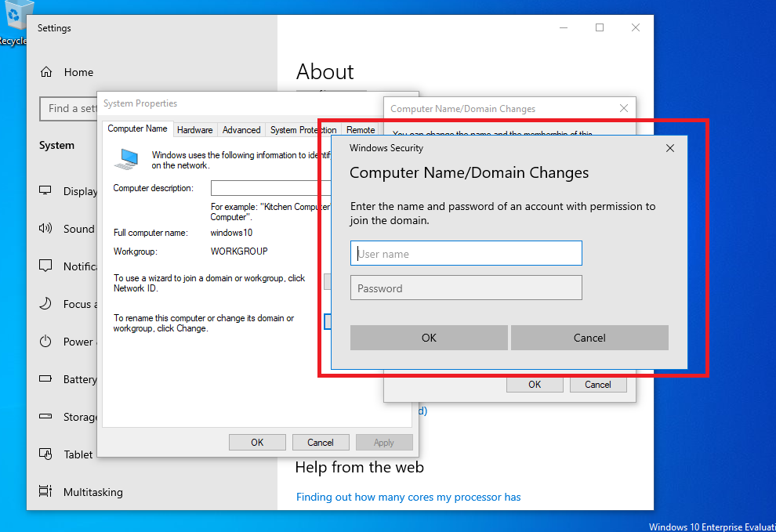This screenshot has width=776, height=532.
Task: Open Multitasking via its sidebar icon
Action: [x=45, y=492]
